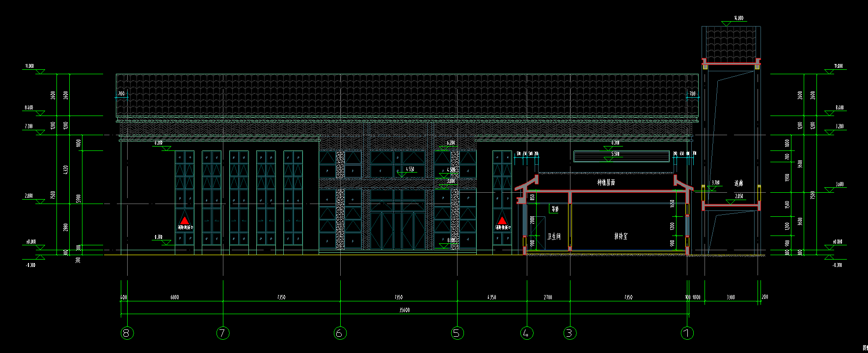This screenshot has width=868, height=353.
Task: Click grid axis bubble number 5
Action: coord(457,333)
